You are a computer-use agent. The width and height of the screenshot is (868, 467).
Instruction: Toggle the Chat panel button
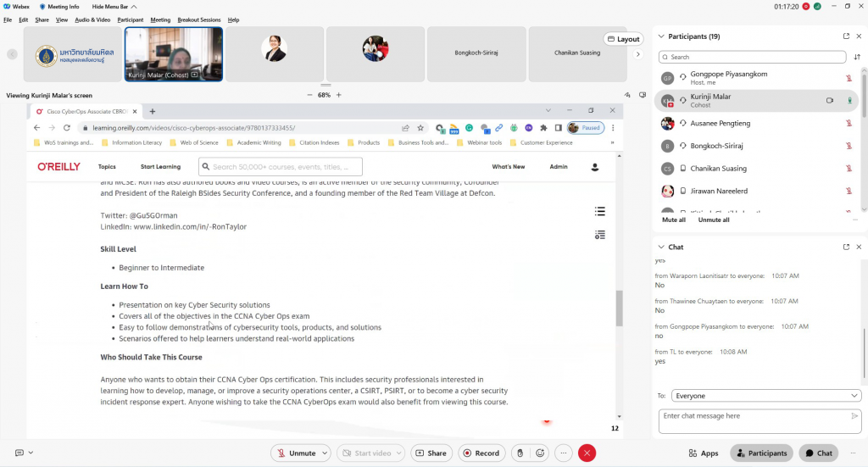819,453
